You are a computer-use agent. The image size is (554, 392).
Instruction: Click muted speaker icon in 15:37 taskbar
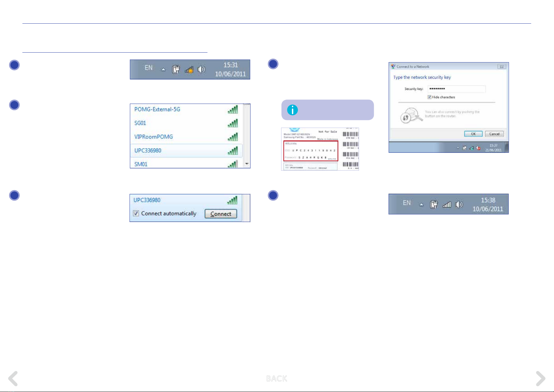pyautogui.click(x=478, y=148)
